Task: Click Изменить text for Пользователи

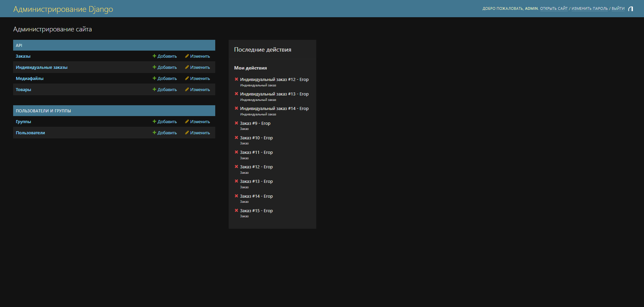Action: click(x=200, y=133)
